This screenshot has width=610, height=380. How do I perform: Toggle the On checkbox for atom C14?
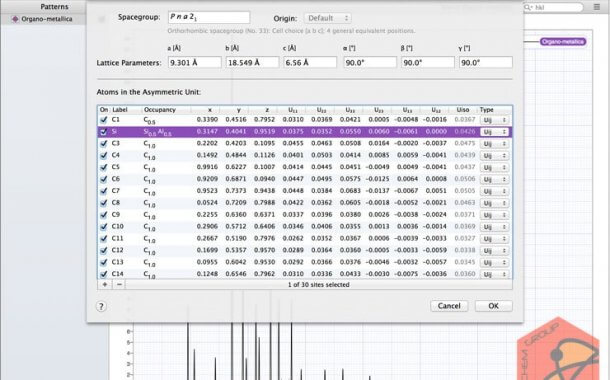click(x=103, y=274)
